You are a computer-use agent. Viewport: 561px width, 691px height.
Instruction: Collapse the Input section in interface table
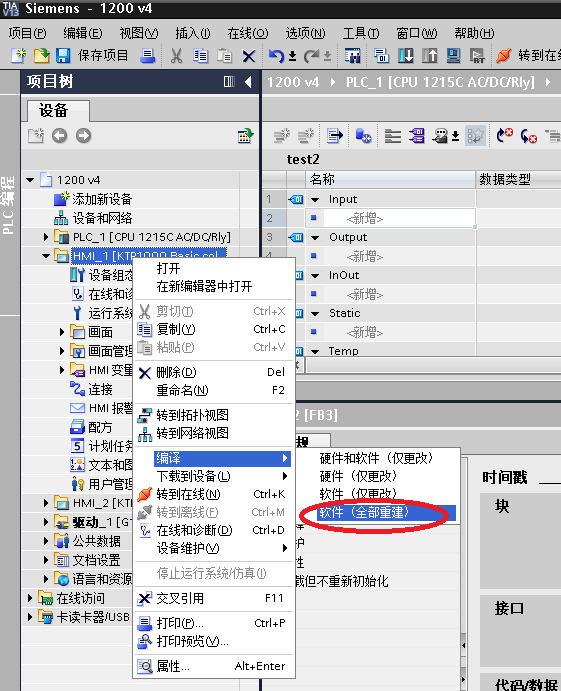coord(315,200)
